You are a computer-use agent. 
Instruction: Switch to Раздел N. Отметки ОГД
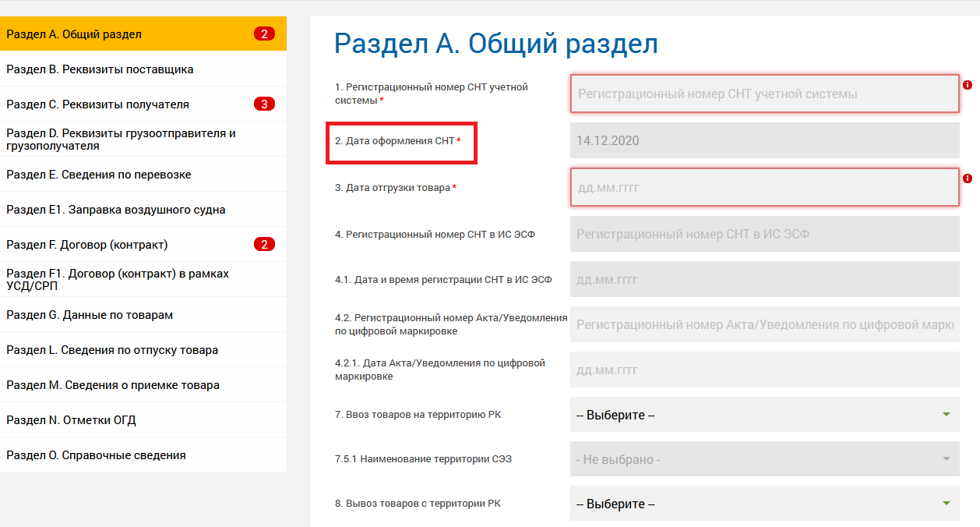pos(143,420)
